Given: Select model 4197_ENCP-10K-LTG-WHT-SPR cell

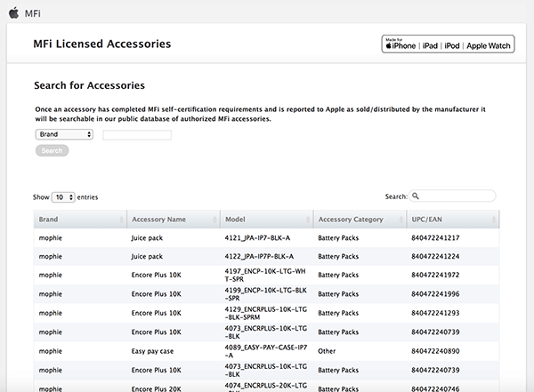Looking at the screenshot, I should coord(265,275).
